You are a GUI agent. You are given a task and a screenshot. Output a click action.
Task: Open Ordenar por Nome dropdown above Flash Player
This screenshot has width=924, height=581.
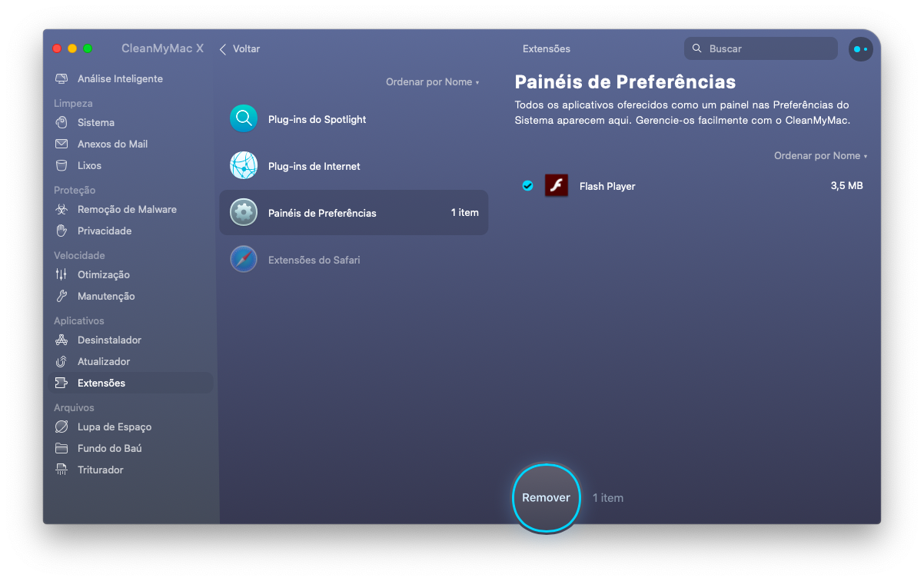pyautogui.click(x=820, y=155)
